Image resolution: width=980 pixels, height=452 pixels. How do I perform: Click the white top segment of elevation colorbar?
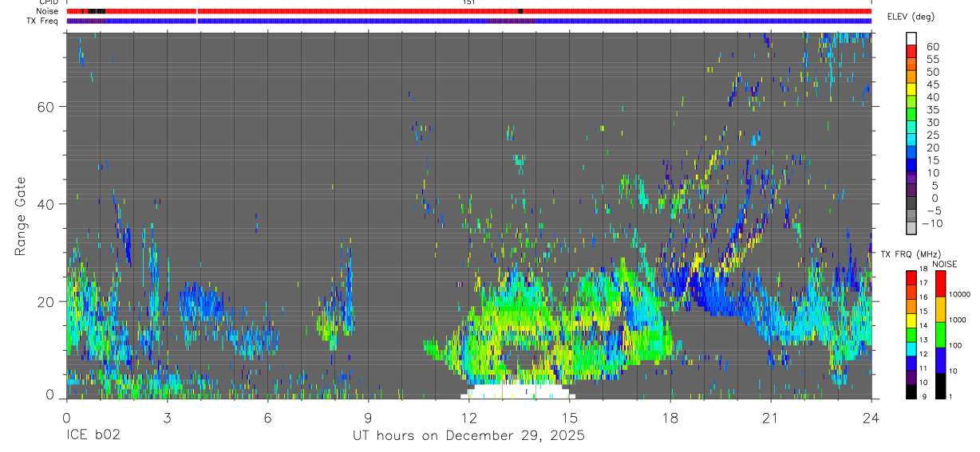[911, 37]
